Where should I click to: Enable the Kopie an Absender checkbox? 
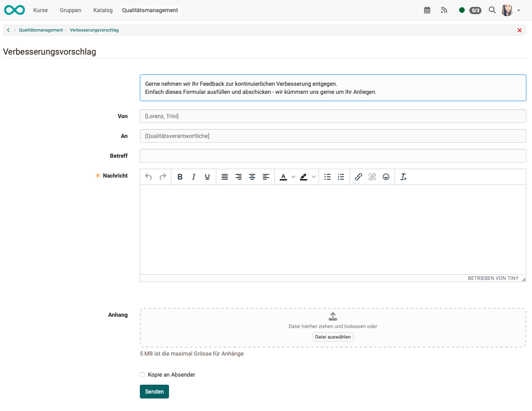tap(142, 375)
